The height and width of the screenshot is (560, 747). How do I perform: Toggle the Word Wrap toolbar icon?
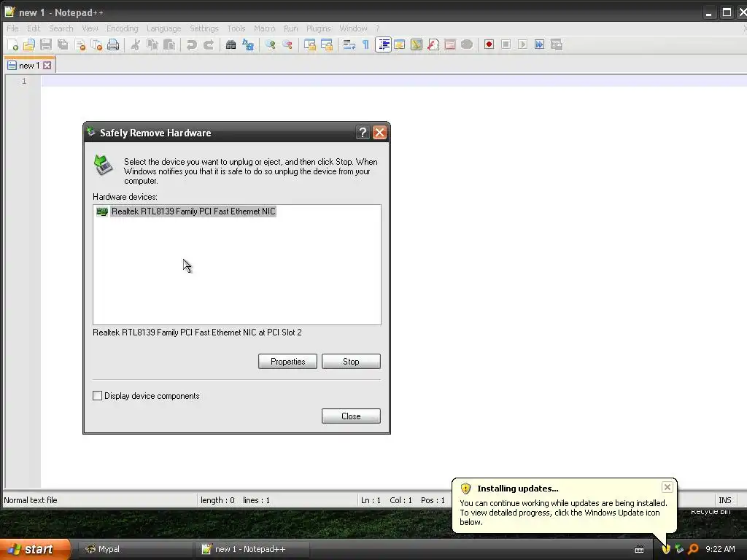coord(349,44)
